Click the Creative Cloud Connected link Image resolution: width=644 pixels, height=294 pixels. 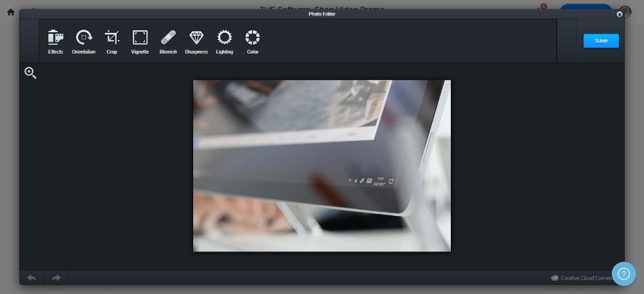click(582, 278)
